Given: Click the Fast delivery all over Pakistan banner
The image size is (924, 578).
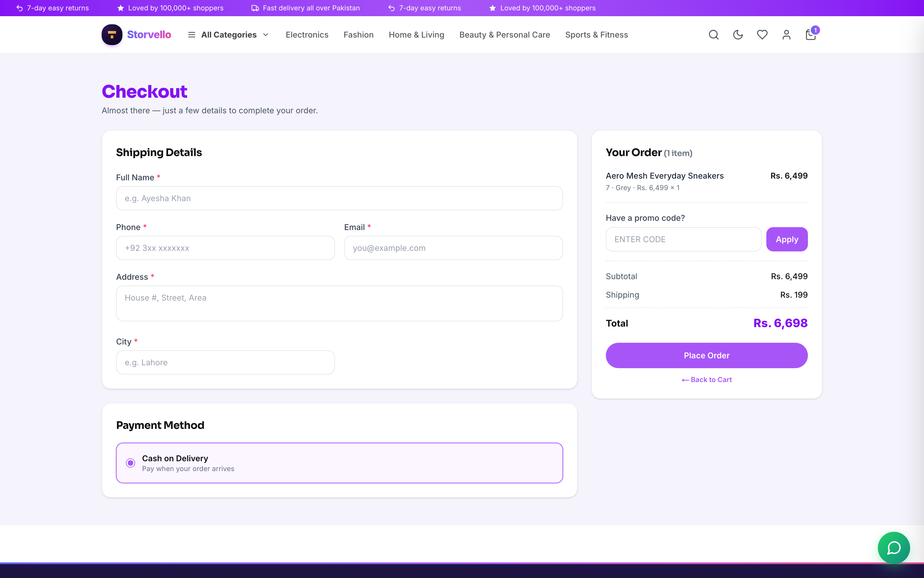Looking at the screenshot, I should [305, 8].
